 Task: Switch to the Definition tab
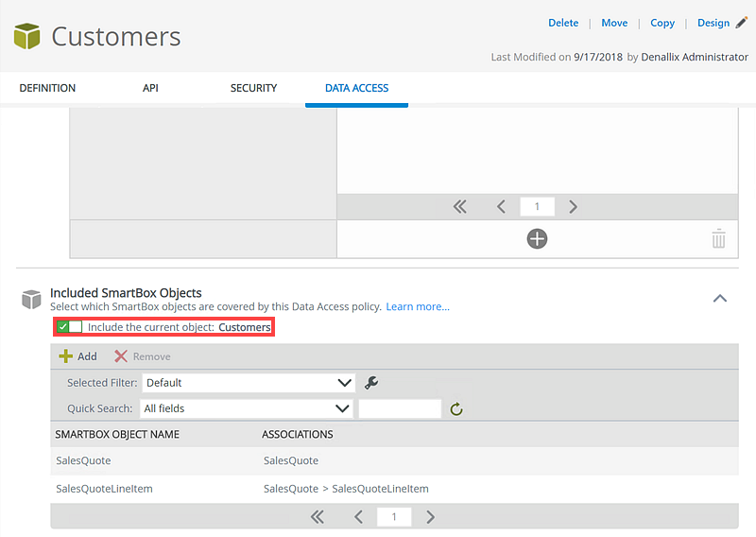coord(47,88)
